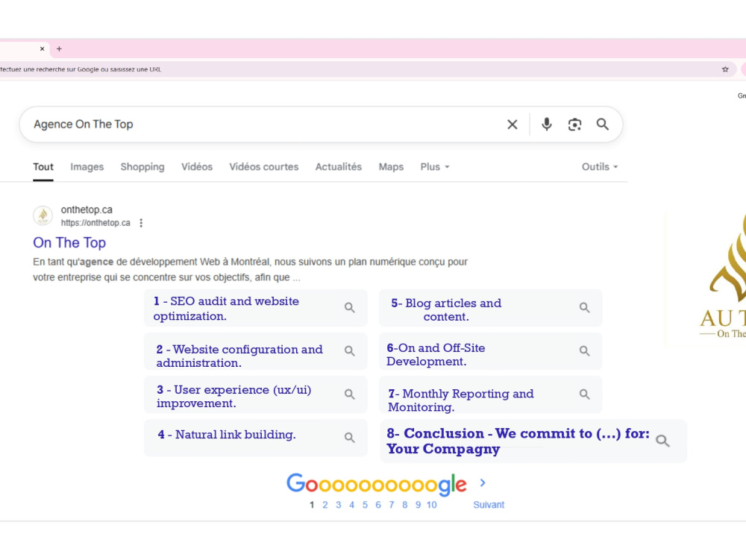This screenshot has width=746, height=560.
Task: Click in the Google search field
Action: (x=266, y=125)
